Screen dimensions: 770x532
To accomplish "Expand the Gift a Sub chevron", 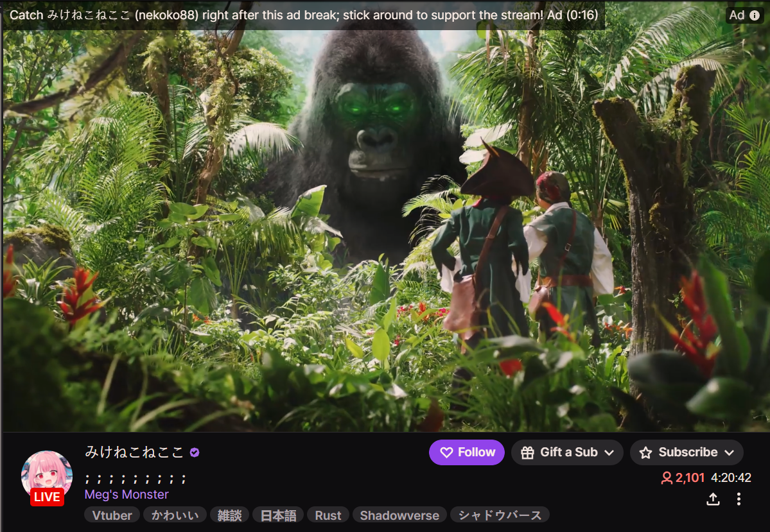I will [609, 453].
